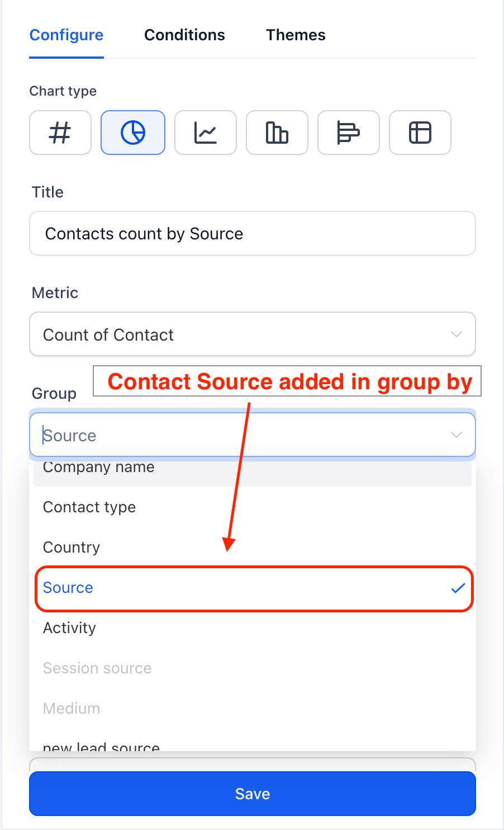Select the pie chart type
The image size is (504, 830).
coord(133,133)
